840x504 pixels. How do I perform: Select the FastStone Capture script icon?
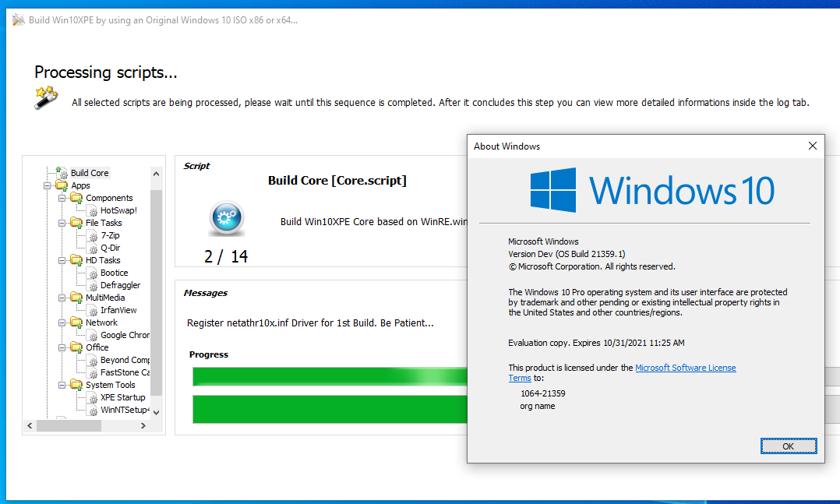[x=92, y=373]
